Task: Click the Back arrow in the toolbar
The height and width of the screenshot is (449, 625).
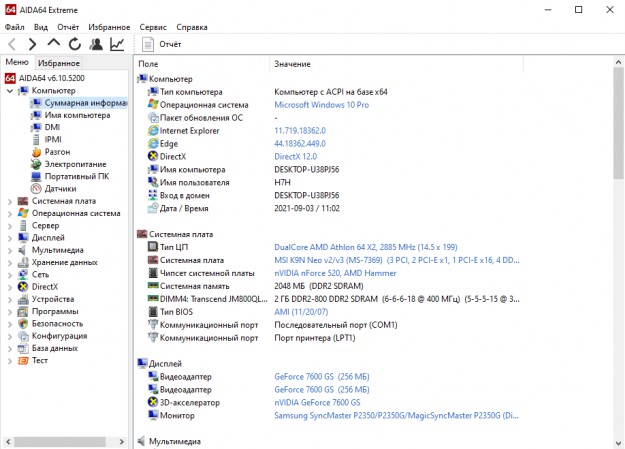Action: coord(12,45)
